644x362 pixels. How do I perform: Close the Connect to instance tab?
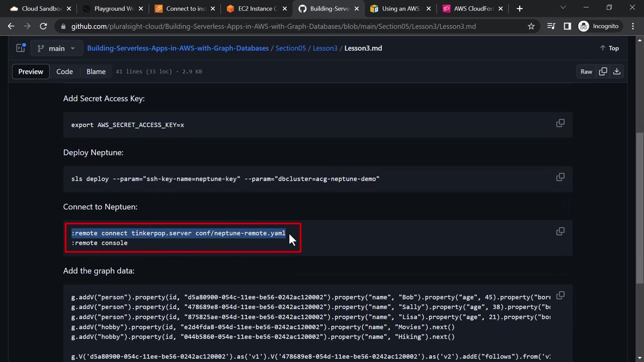click(213, 9)
